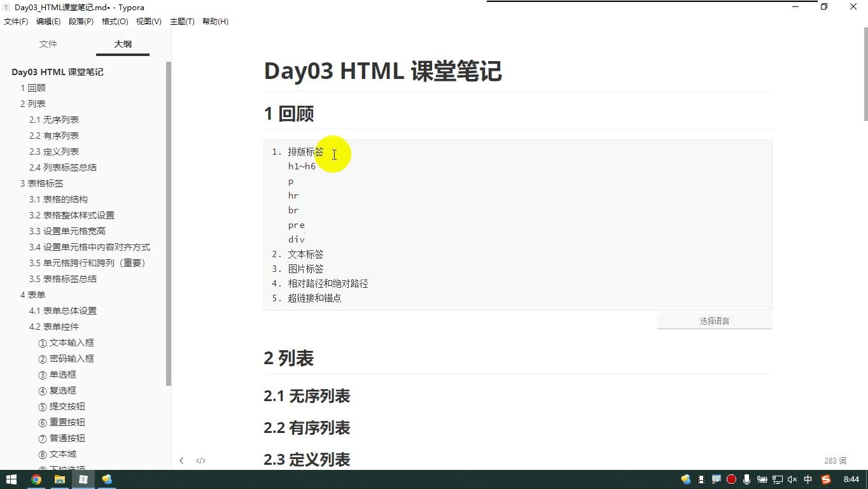Go to outline item 4.1 表单总体设置
The height and width of the screenshot is (489, 868).
[x=63, y=311]
